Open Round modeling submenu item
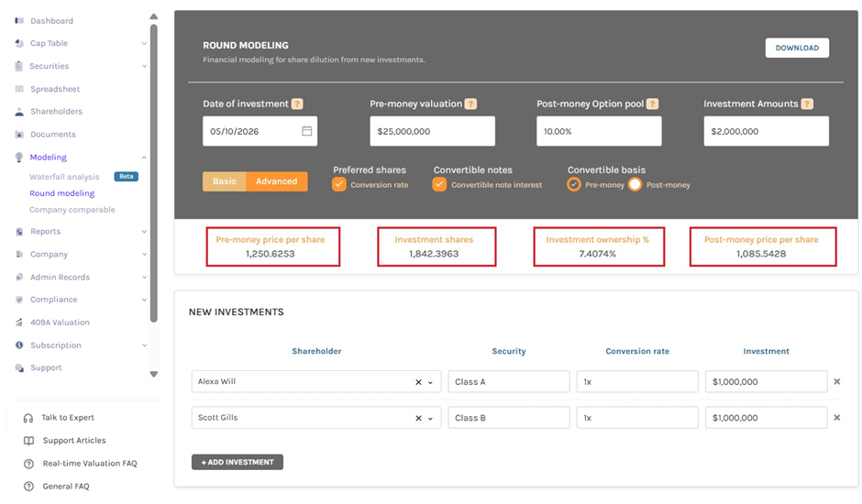The image size is (862, 504). (62, 193)
